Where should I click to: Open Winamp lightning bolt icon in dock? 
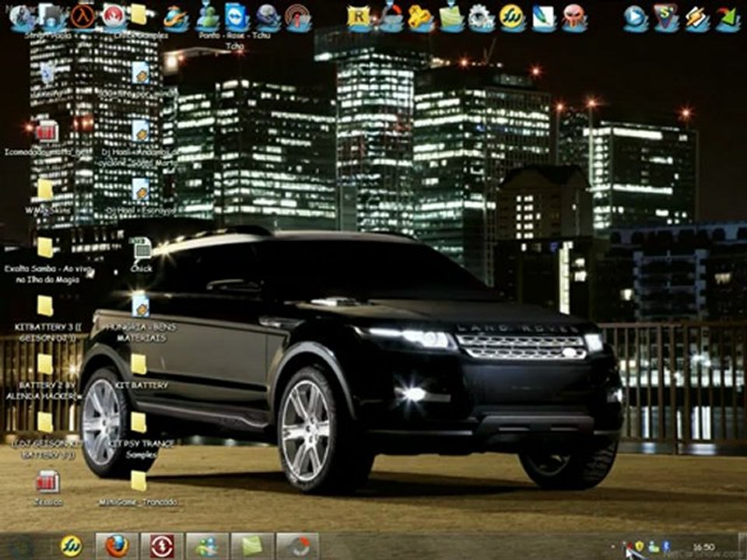coord(697,18)
